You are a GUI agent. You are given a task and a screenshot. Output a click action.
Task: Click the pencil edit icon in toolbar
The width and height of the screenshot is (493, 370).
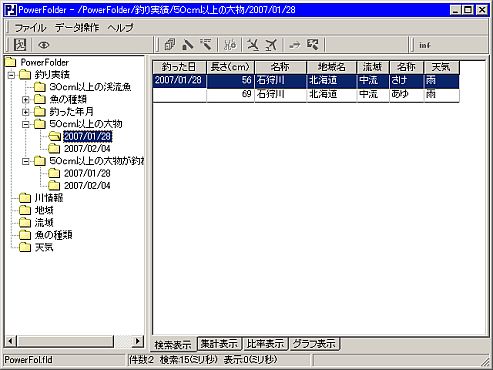(x=188, y=45)
